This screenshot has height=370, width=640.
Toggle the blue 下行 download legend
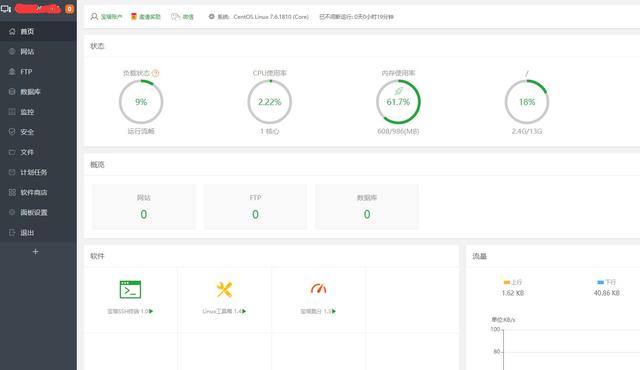607,282
